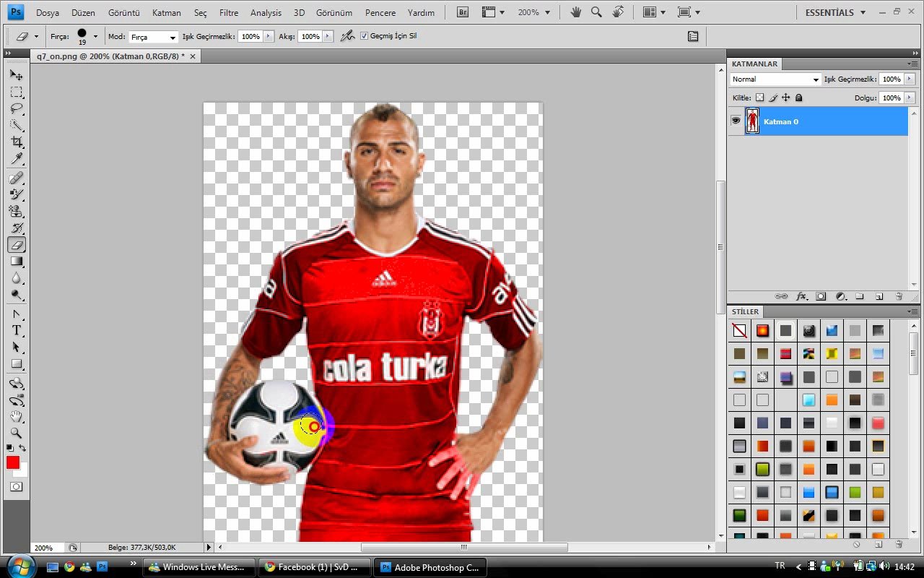Image resolution: width=924 pixels, height=578 pixels.
Task: Open the brush preset picker arrow
Action: pos(95,36)
